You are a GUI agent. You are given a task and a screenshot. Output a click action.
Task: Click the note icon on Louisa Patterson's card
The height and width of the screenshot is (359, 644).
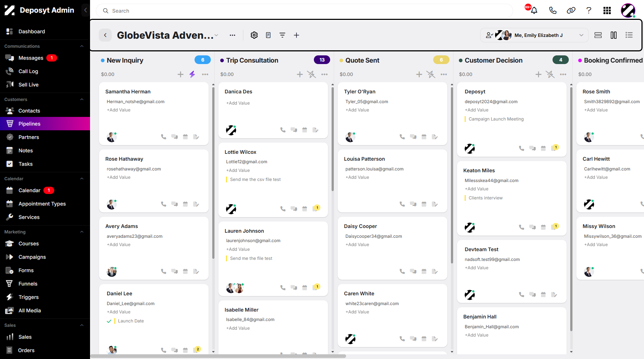pos(435,204)
